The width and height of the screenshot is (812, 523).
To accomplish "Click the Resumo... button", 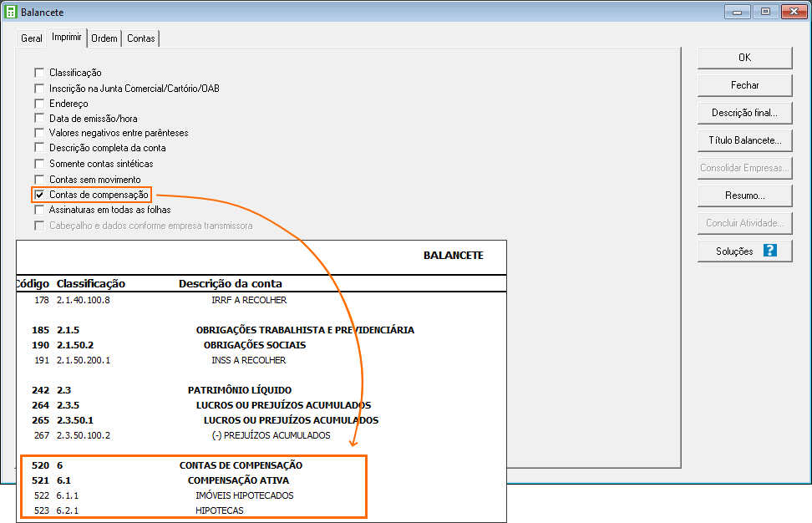I will tap(744, 195).
